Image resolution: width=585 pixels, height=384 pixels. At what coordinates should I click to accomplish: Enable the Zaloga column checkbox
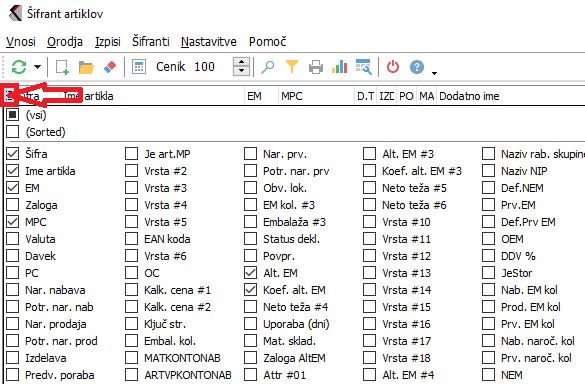pos(13,205)
